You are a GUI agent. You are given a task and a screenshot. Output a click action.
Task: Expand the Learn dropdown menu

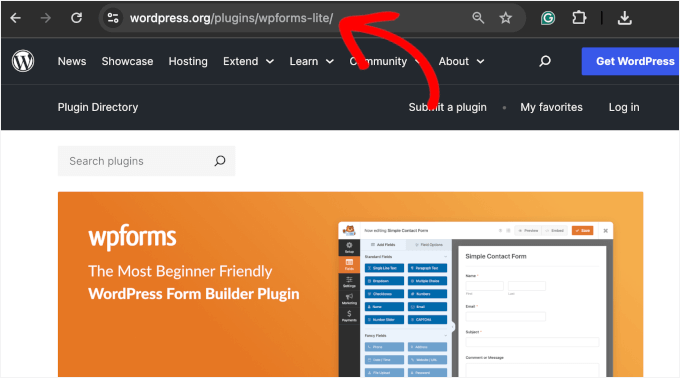point(311,62)
